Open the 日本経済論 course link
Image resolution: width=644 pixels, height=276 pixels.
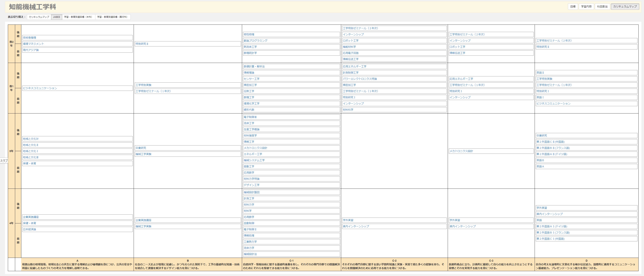pyautogui.click(x=30, y=229)
